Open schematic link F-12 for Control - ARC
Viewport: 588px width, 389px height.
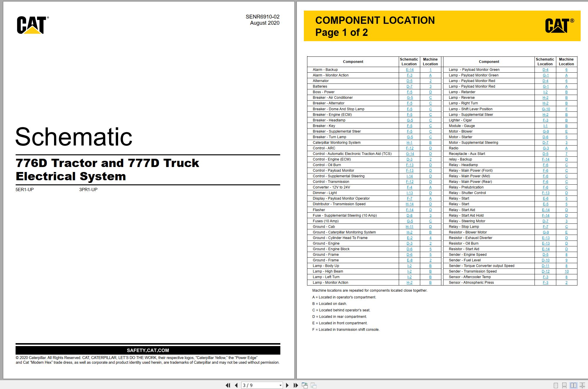(410, 148)
